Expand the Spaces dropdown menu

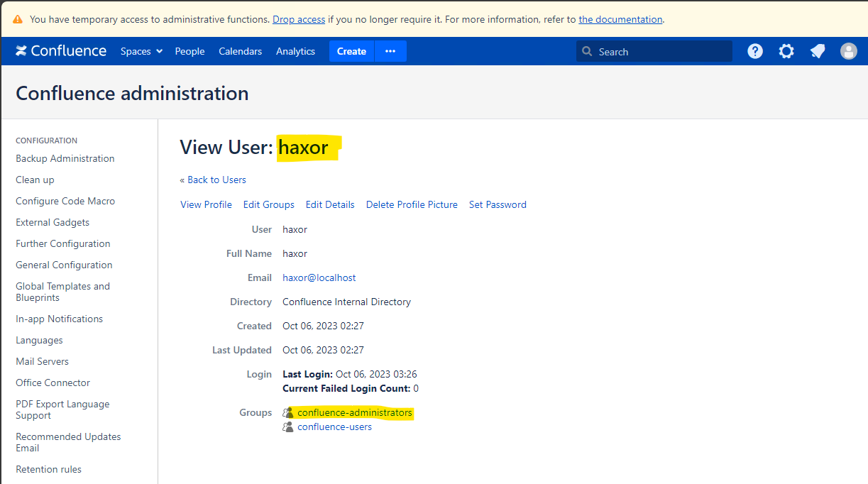click(141, 51)
